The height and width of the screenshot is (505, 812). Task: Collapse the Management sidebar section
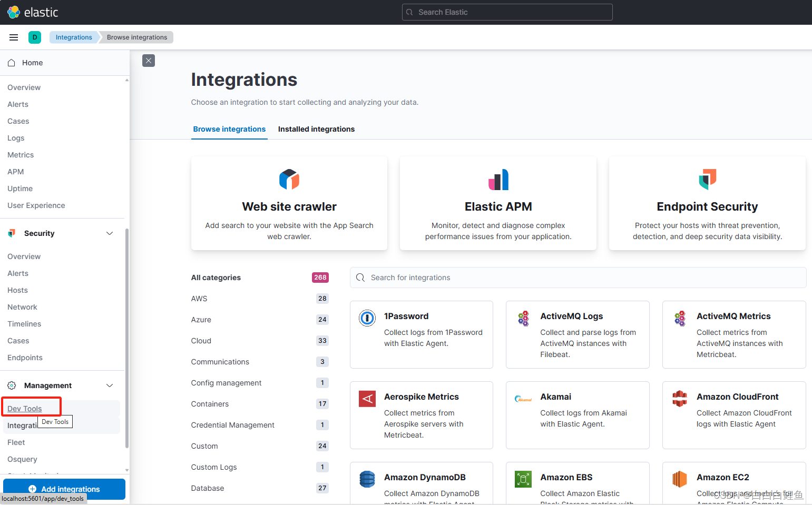(x=110, y=385)
